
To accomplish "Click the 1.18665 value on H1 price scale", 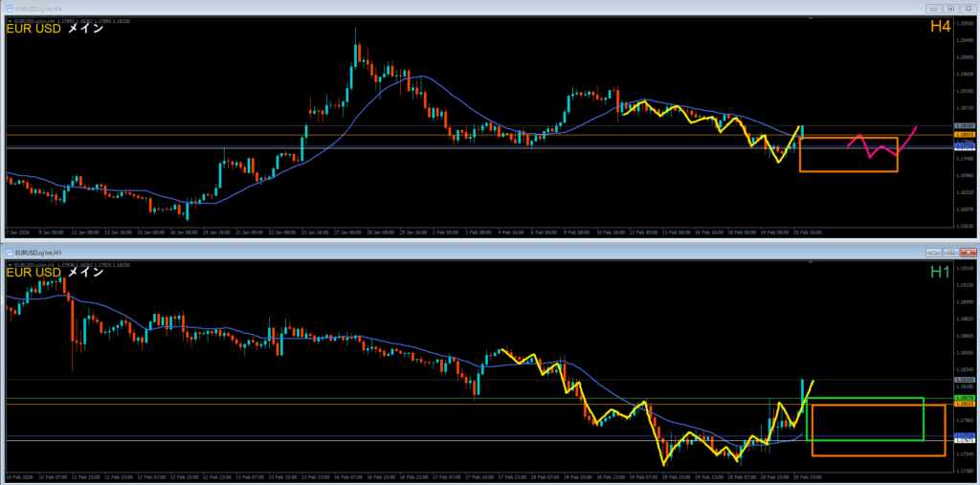I will (x=966, y=336).
